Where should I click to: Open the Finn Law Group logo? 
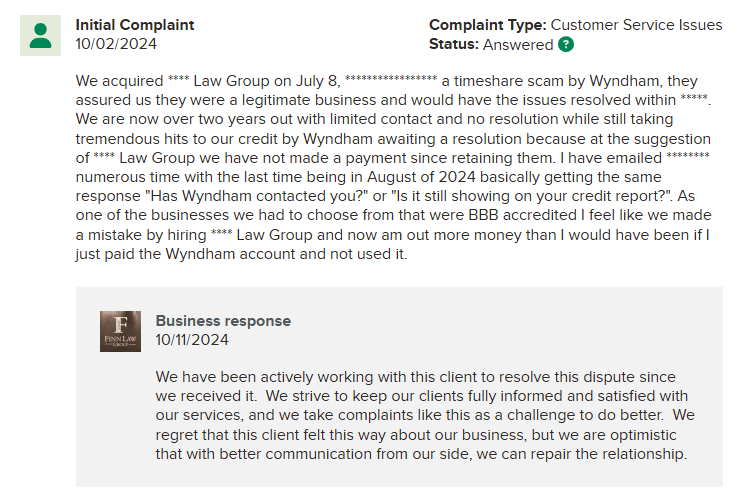(x=120, y=331)
